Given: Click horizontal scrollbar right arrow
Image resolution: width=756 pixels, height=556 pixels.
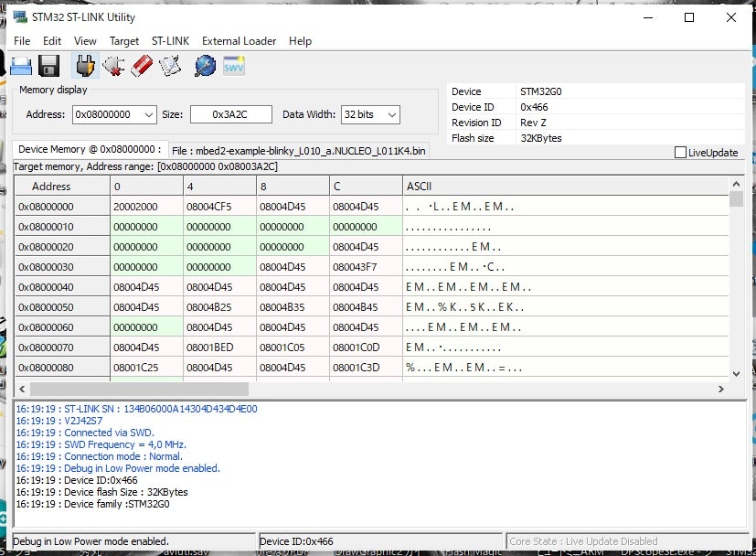Looking at the screenshot, I should pyautogui.click(x=720, y=389).
